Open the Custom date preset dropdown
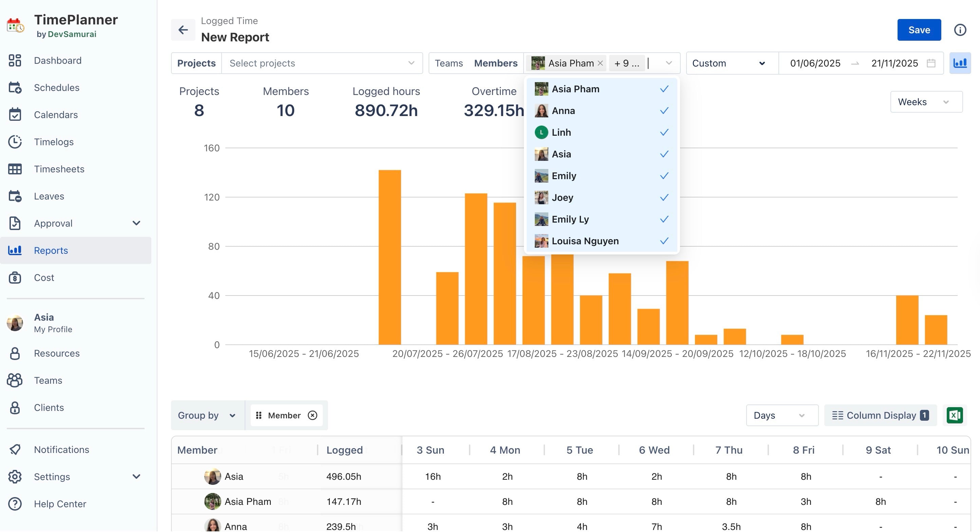 (732, 63)
